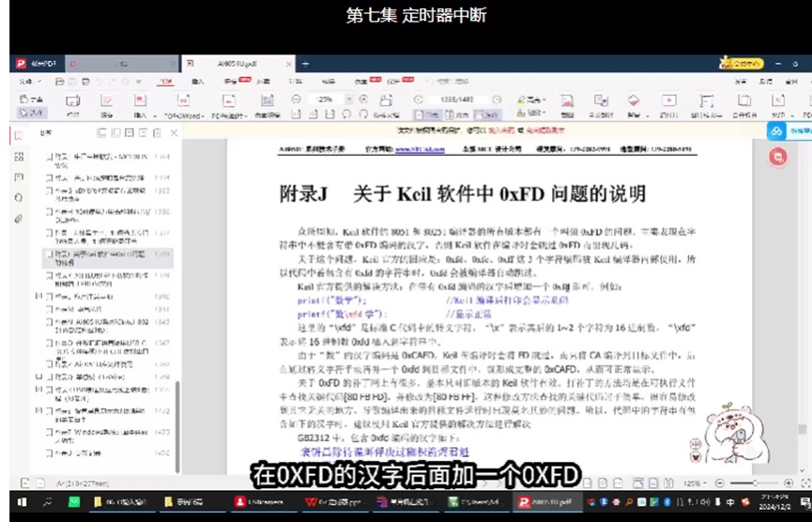Switch to the greyed-out first document tab

tap(122, 64)
